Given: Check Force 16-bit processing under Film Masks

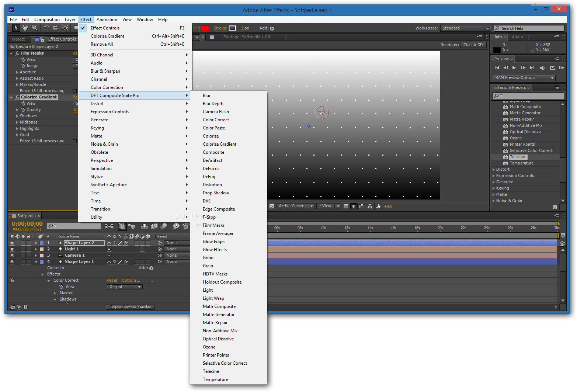Looking at the screenshot, I should click(x=75, y=91).
